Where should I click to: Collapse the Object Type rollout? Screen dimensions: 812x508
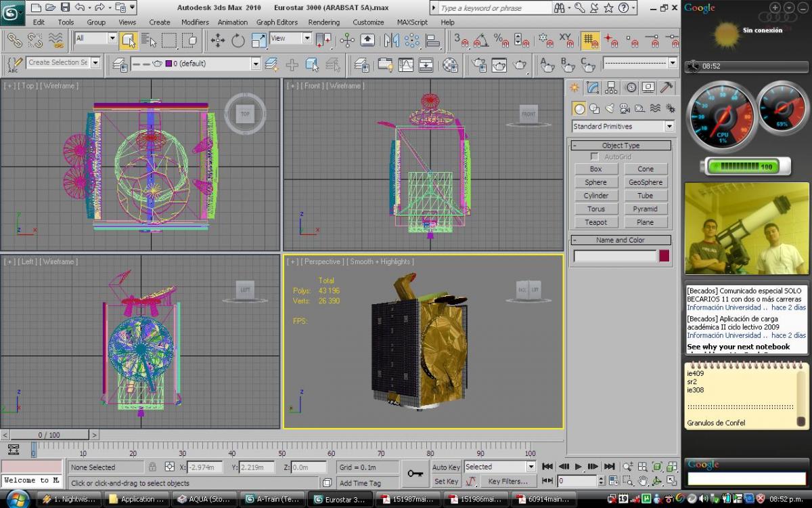coord(621,145)
